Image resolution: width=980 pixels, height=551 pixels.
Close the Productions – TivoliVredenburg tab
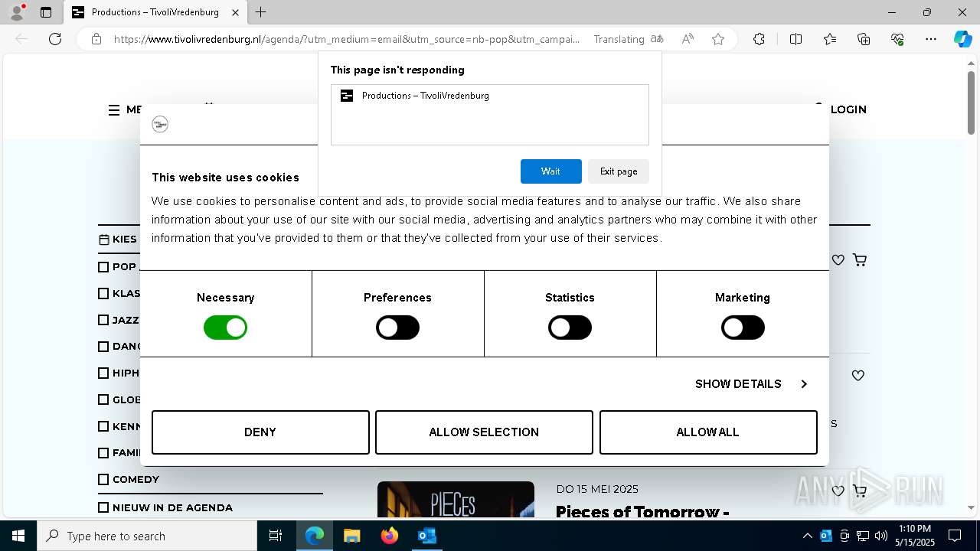pyautogui.click(x=236, y=12)
